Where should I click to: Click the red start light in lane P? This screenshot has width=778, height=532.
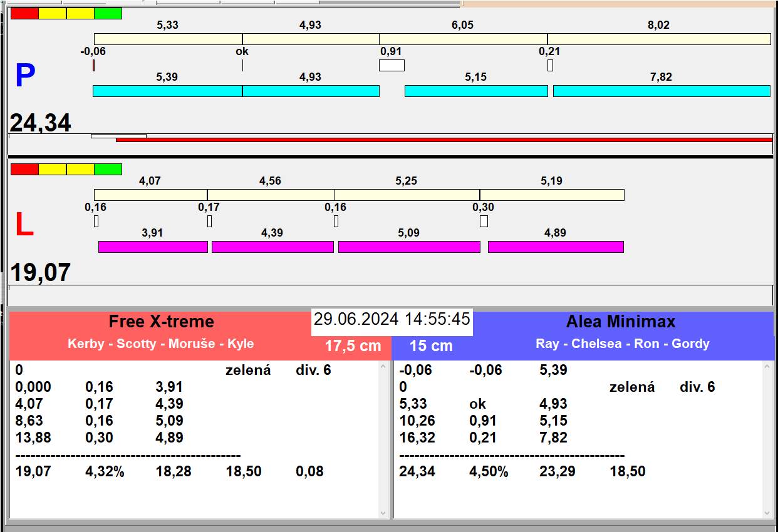[24, 13]
